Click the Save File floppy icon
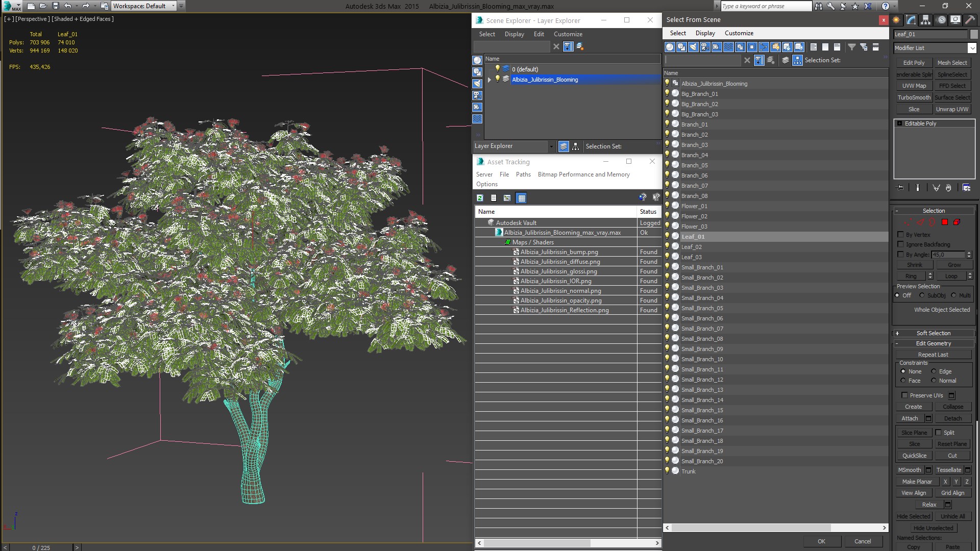The image size is (980, 551). click(x=55, y=6)
